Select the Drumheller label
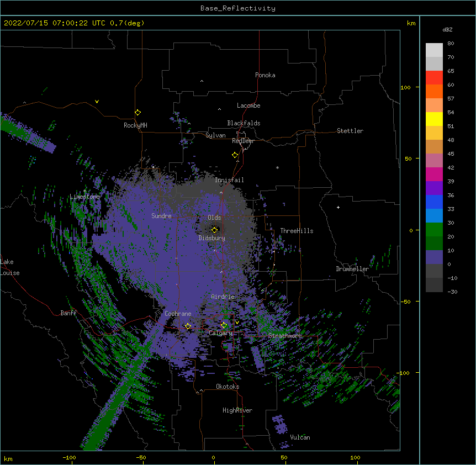 [352, 269]
